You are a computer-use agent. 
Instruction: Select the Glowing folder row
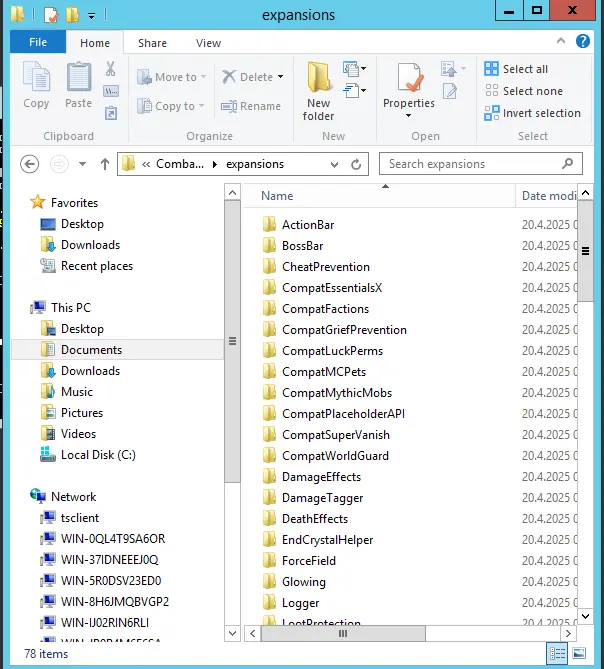click(294, 582)
